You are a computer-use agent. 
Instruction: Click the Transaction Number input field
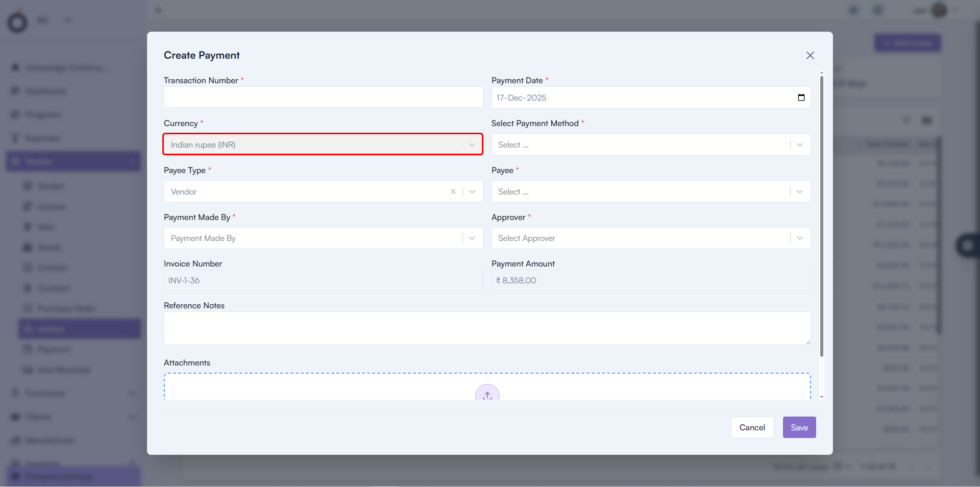pyautogui.click(x=323, y=97)
